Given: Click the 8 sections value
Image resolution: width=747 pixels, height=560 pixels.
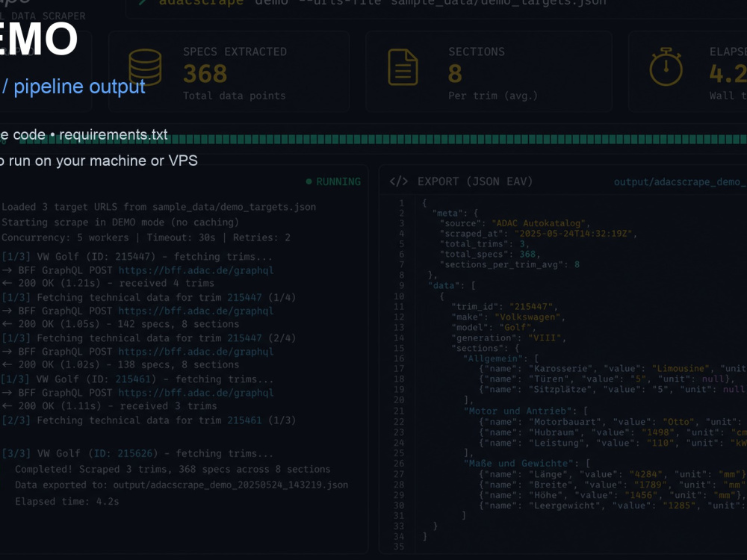Looking at the screenshot, I should pyautogui.click(x=455, y=73).
